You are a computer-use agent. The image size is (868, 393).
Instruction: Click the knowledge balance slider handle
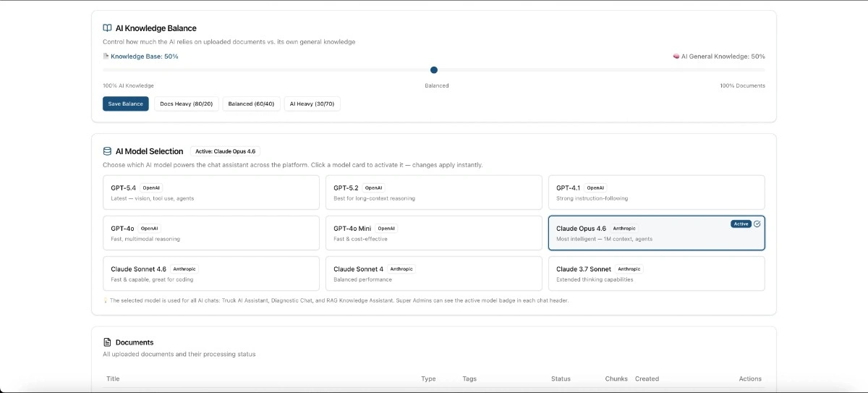tap(434, 70)
